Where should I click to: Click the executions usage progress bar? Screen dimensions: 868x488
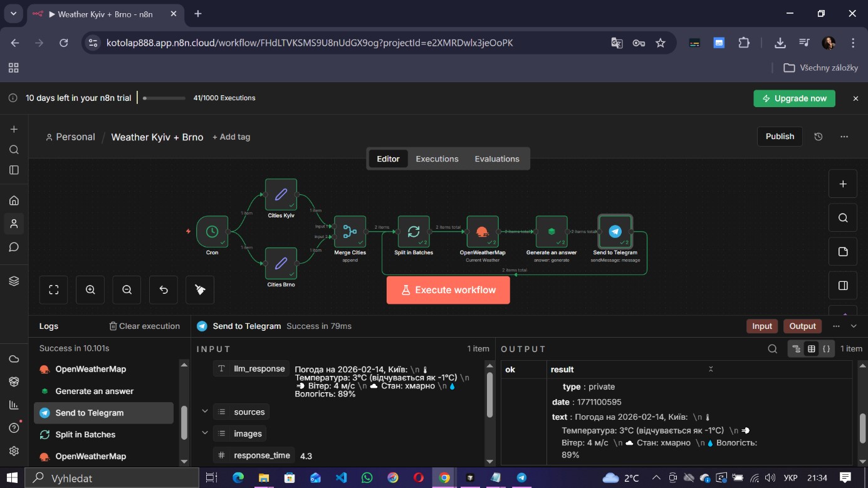[164, 98]
